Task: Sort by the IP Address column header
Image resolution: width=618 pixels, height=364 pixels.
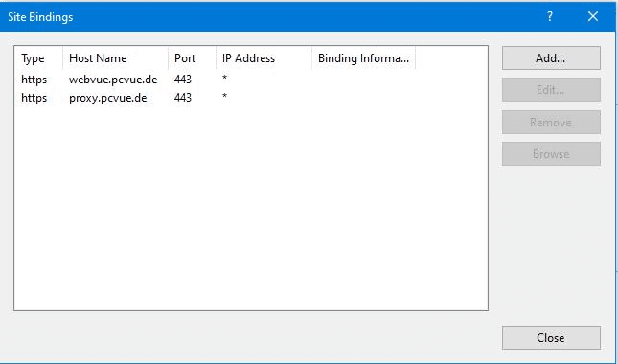Action: (264, 58)
